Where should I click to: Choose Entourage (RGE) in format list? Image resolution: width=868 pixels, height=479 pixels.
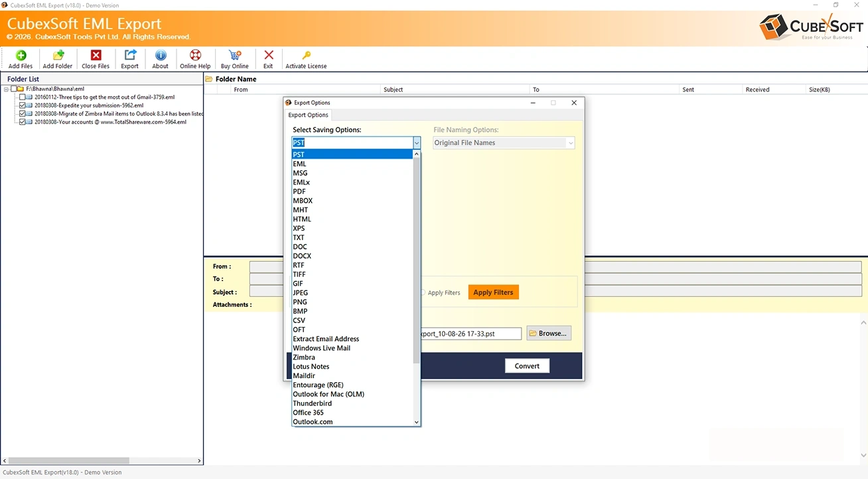pos(352,385)
